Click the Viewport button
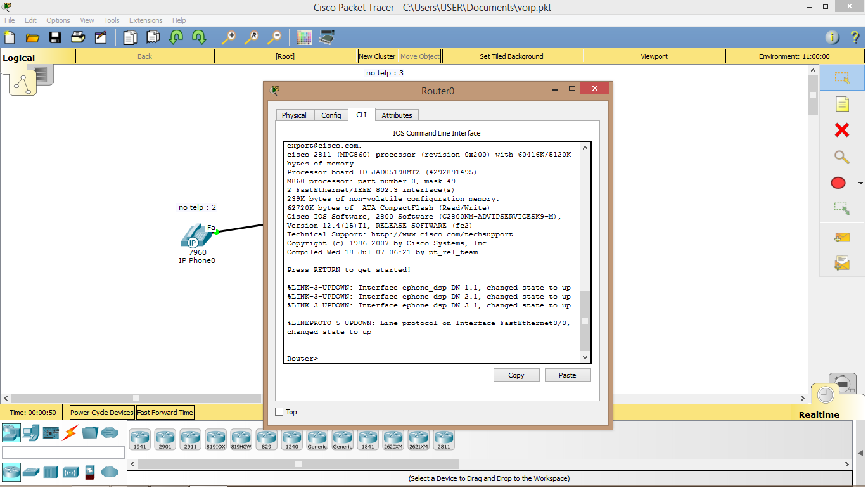 654,56
